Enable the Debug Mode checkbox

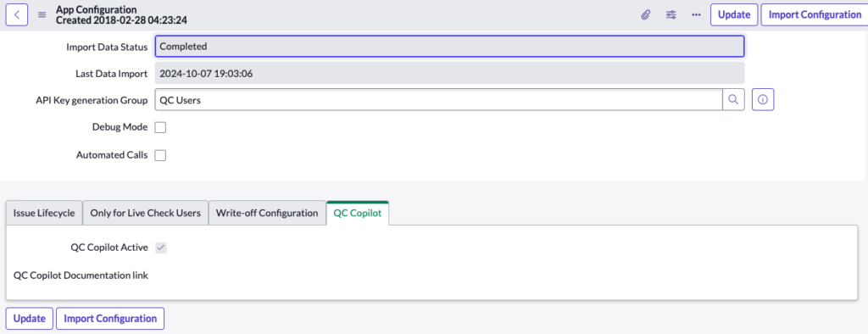tap(160, 127)
